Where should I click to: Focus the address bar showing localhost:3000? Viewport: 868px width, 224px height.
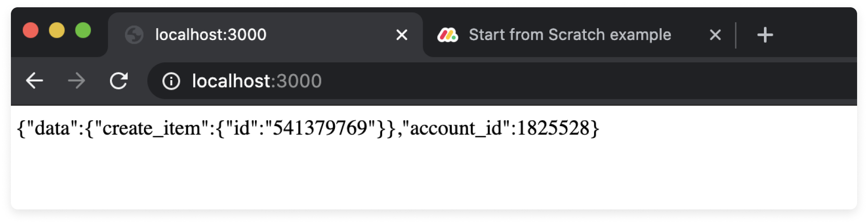[500, 81]
